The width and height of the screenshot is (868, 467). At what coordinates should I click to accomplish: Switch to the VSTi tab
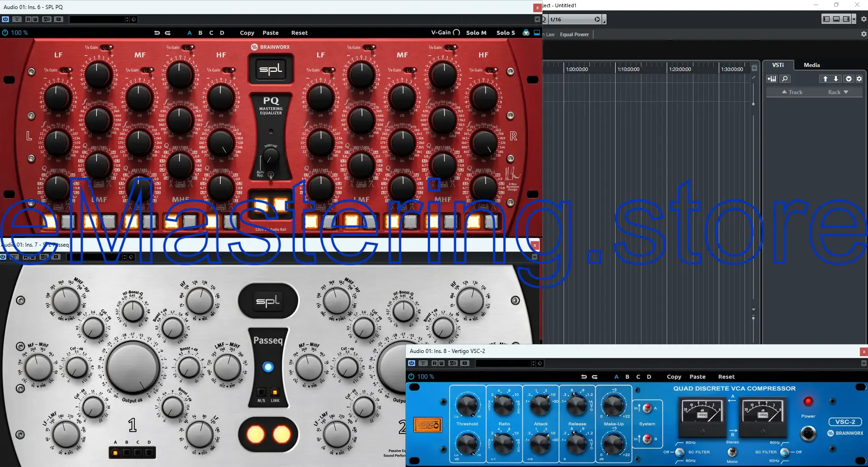pos(778,65)
